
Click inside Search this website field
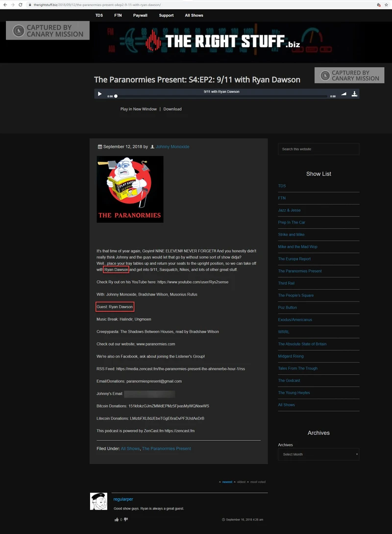tap(318, 149)
